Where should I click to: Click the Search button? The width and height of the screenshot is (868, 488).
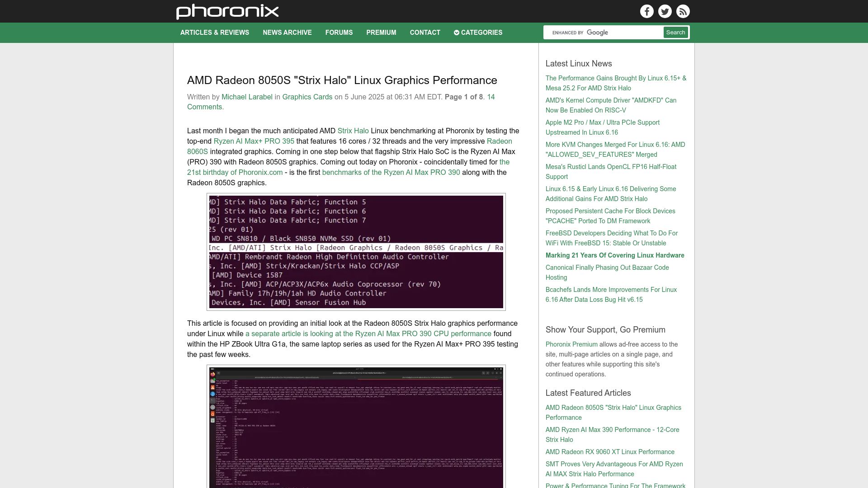675,33
